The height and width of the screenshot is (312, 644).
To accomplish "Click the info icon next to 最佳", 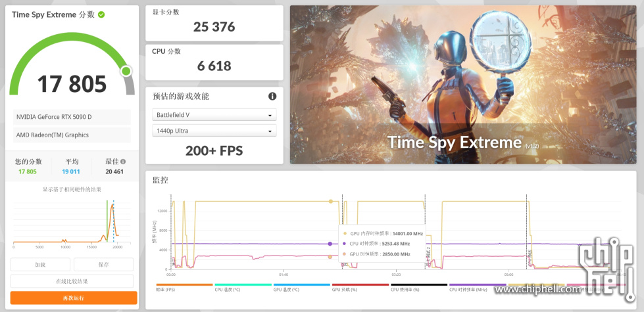I will (x=123, y=162).
